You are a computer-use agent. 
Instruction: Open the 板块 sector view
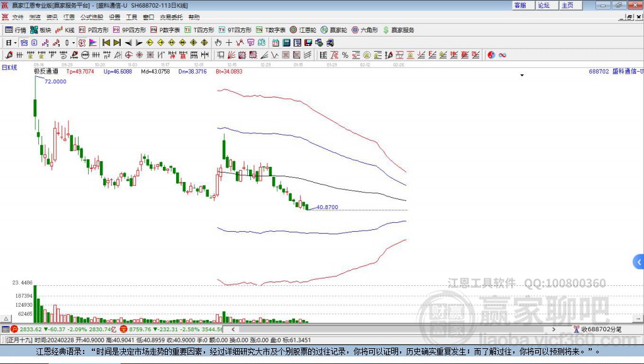40,30
